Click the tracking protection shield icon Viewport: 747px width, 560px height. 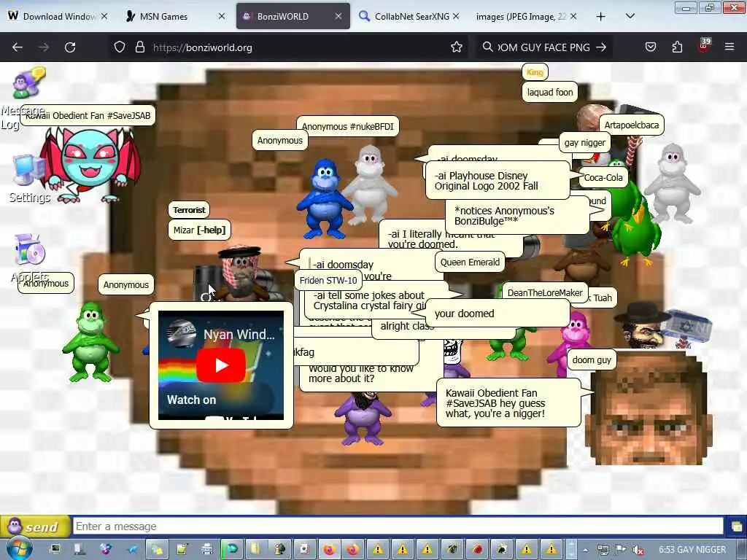click(120, 47)
